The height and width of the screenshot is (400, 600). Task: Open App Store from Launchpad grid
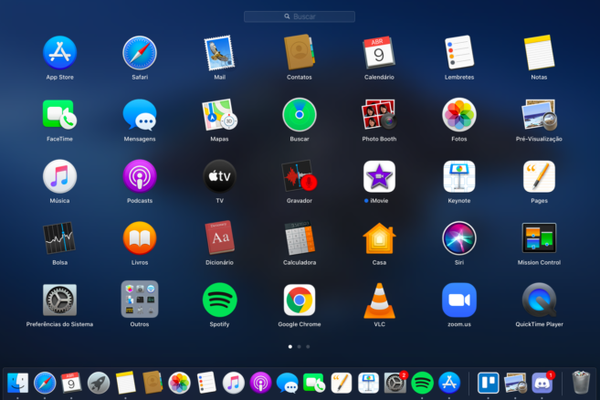pos(60,53)
